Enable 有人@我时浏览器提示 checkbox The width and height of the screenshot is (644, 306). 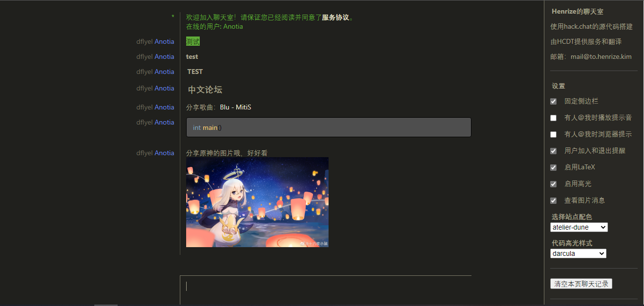[553, 134]
